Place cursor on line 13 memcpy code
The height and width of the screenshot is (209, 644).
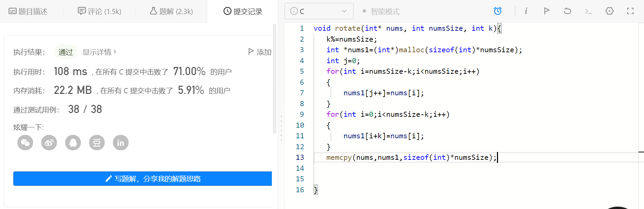tap(411, 157)
